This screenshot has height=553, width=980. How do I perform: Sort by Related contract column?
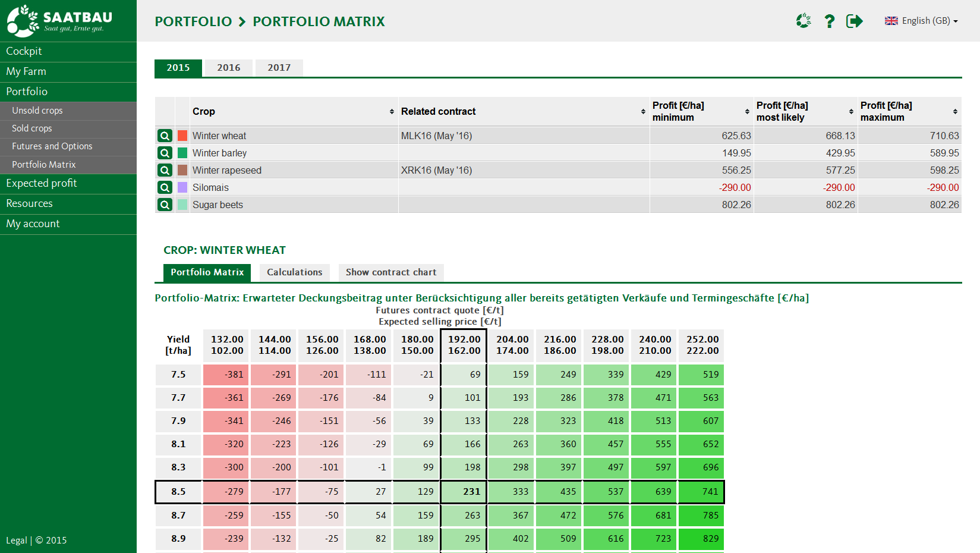click(x=643, y=112)
